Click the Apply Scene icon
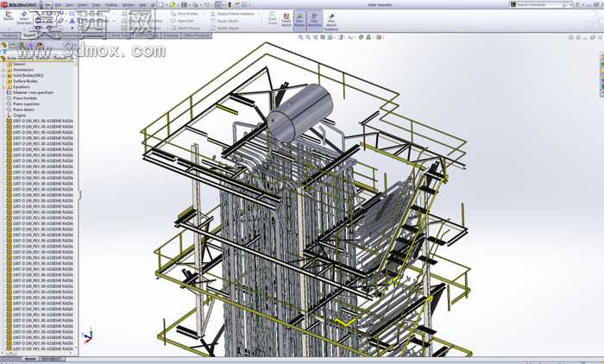Image resolution: width=604 pixels, height=364 pixels. point(369,37)
